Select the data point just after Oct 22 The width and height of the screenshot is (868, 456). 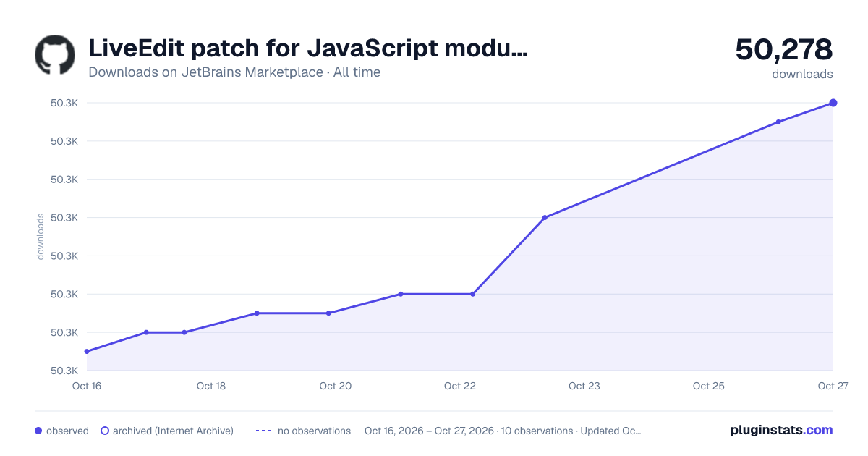[x=472, y=294]
